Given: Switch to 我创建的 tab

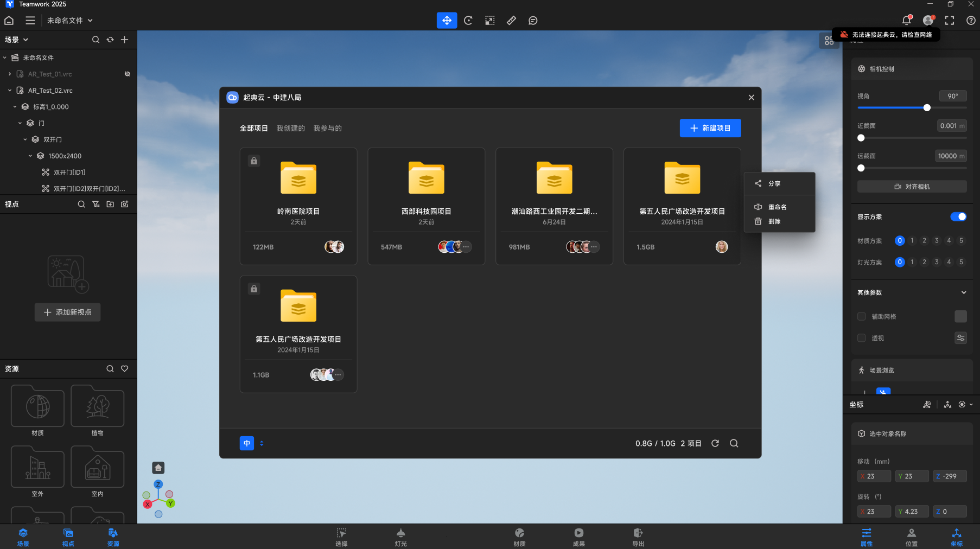Looking at the screenshot, I should [290, 129].
